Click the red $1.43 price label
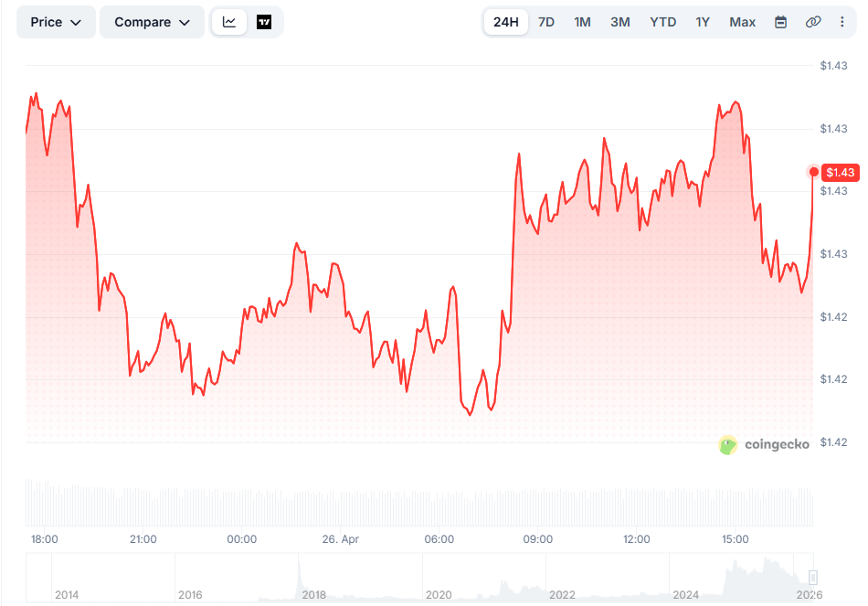868x606 pixels. (841, 172)
